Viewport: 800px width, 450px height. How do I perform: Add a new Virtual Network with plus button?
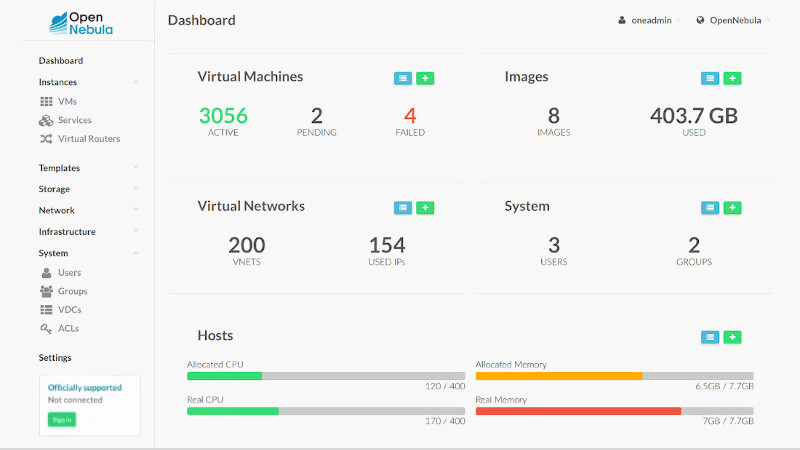(425, 208)
